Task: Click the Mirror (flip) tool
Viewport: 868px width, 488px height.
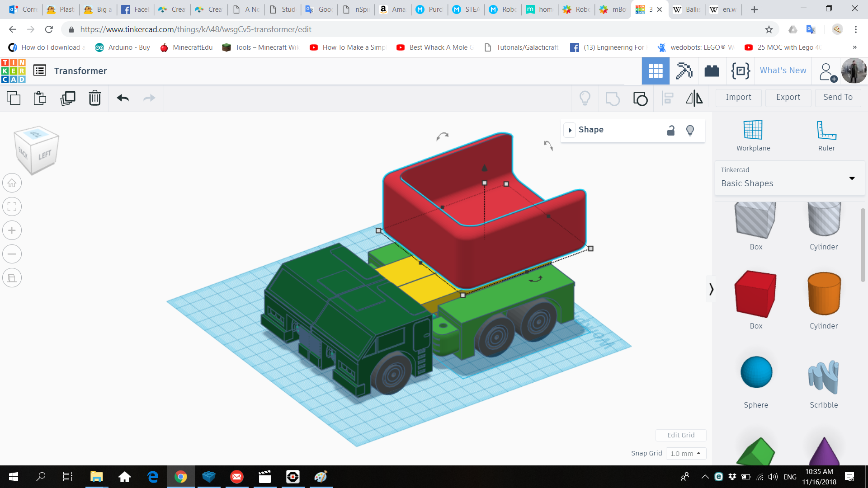Action: click(x=694, y=98)
